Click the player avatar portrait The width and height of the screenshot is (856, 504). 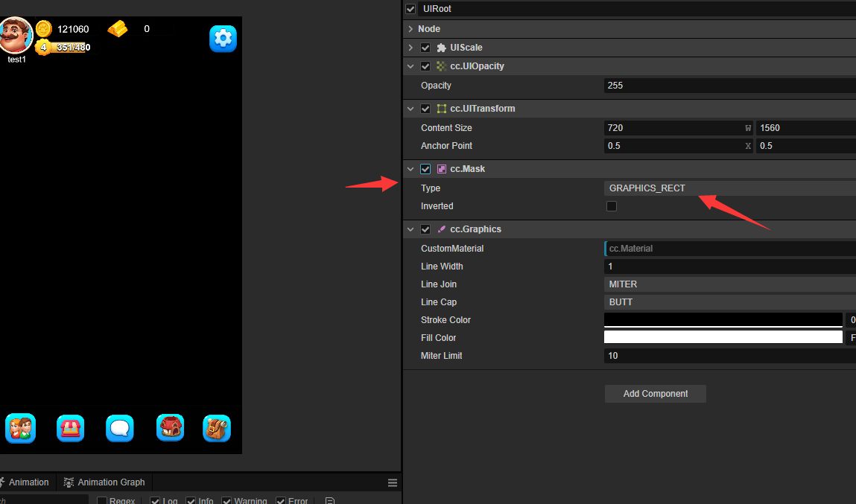[16, 35]
